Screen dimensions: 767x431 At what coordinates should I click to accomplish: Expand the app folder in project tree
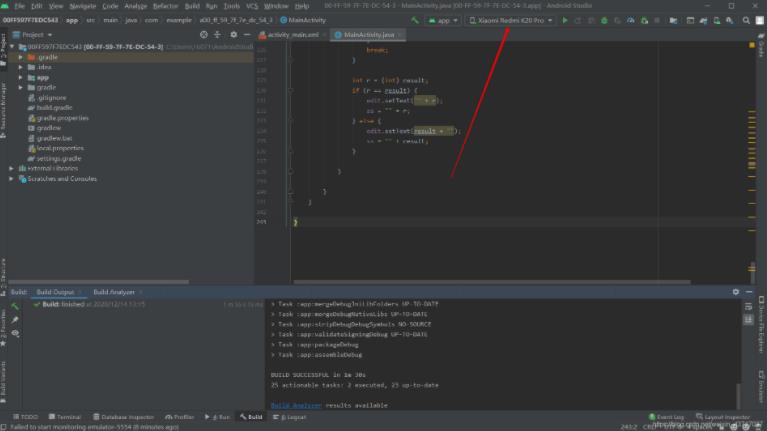tap(21, 77)
